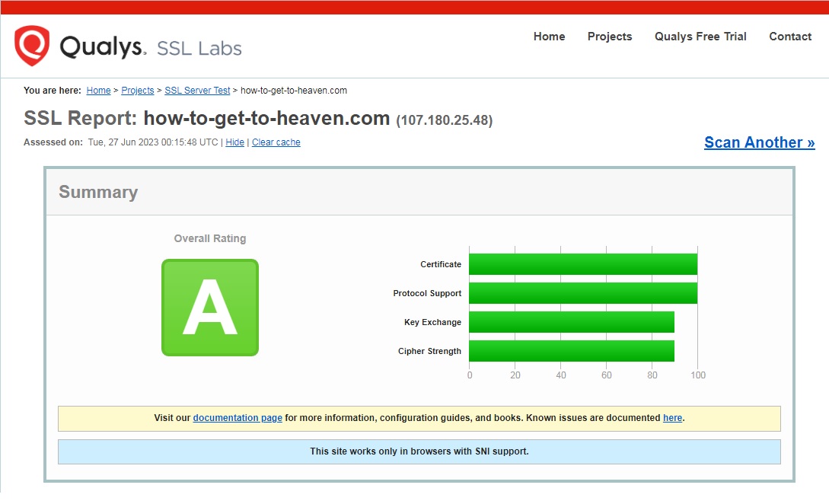Open the Projects menu item
Viewport: 829px width, 504px height.
609,36
